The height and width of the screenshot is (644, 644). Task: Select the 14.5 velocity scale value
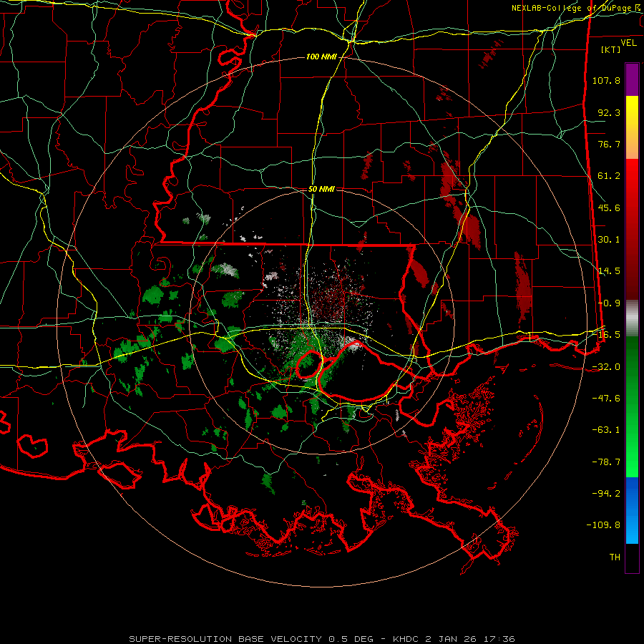click(609, 271)
